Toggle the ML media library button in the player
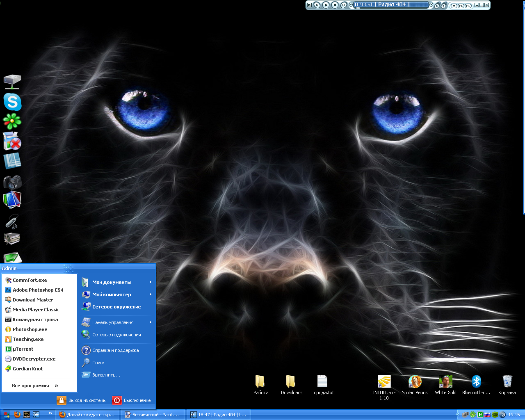 coord(468,6)
